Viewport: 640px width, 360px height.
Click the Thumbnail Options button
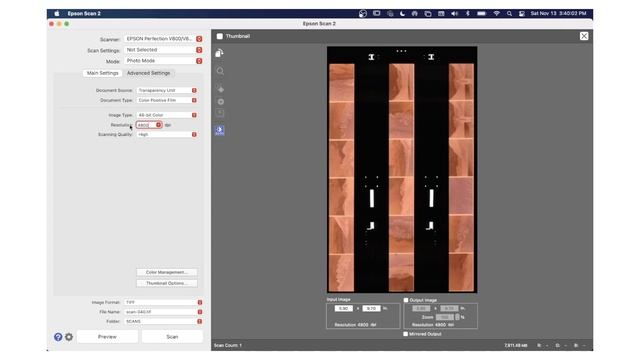click(167, 283)
